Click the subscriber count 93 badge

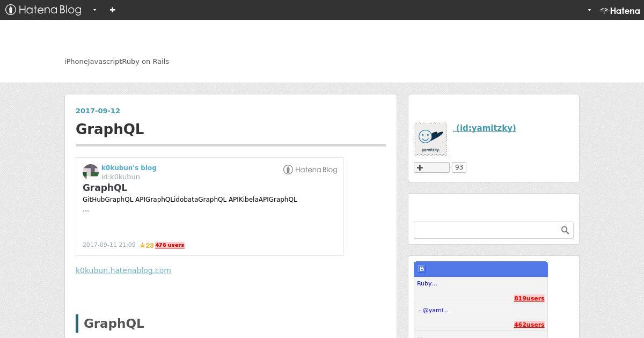(x=459, y=167)
